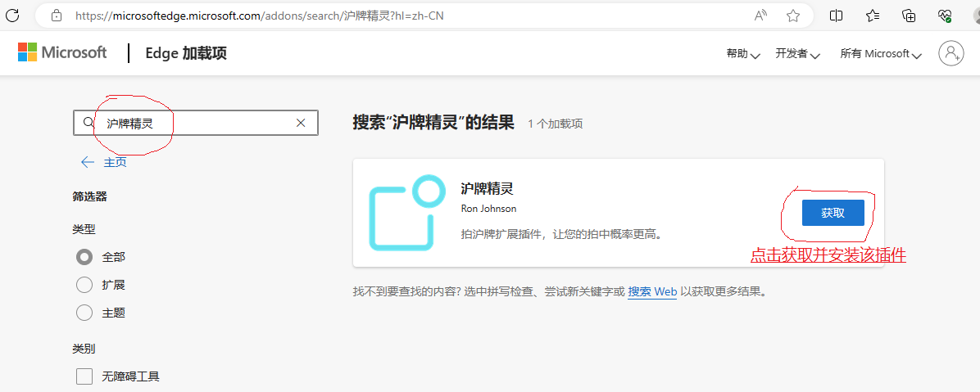Click the browser address bar URL

pos(260,16)
